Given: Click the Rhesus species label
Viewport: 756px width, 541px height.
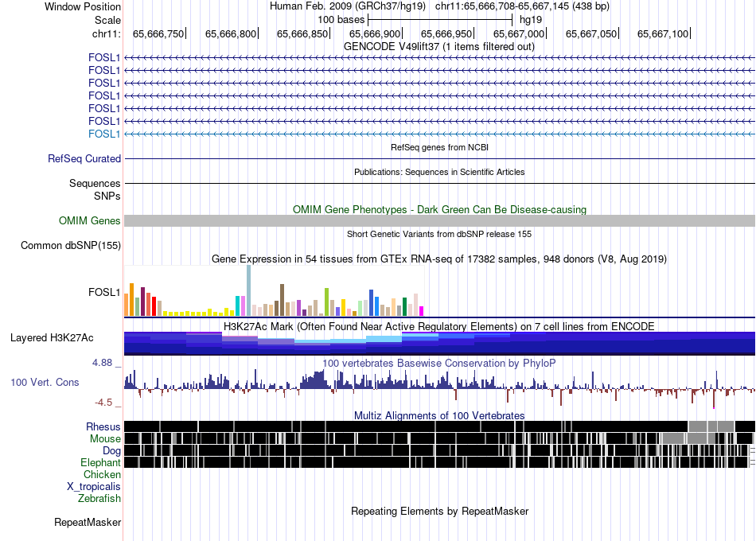Looking at the screenshot, I should coord(103,426).
